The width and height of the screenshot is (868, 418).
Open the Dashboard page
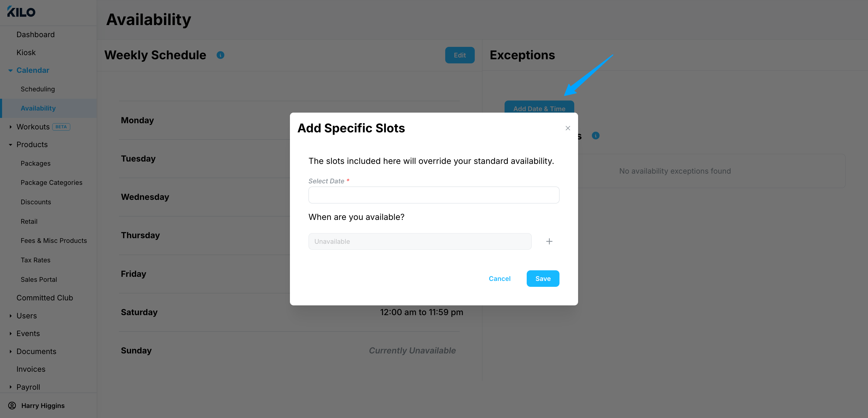point(35,35)
